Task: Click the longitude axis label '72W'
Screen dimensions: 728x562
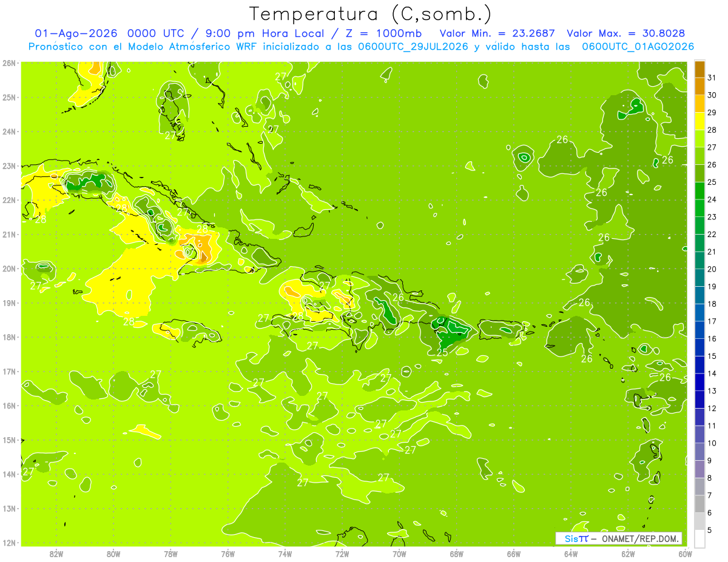Action: tap(342, 553)
